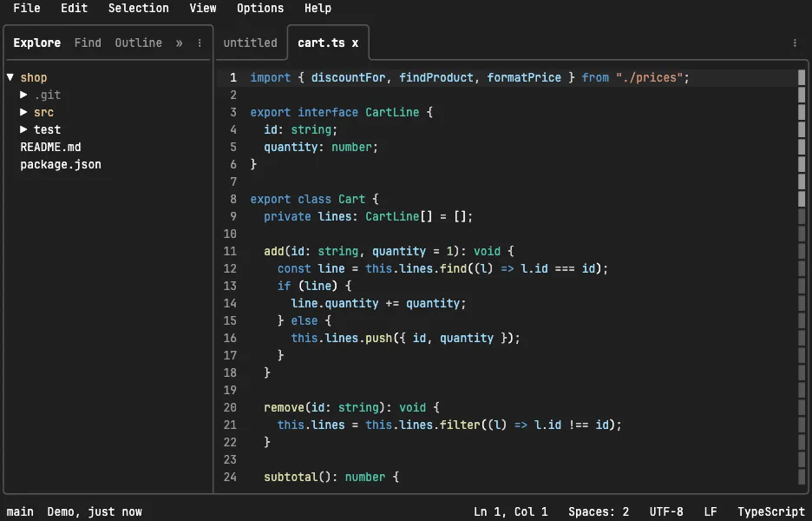The image size is (812, 521).
Task: Click the "./prices" import string
Action: (x=650, y=78)
